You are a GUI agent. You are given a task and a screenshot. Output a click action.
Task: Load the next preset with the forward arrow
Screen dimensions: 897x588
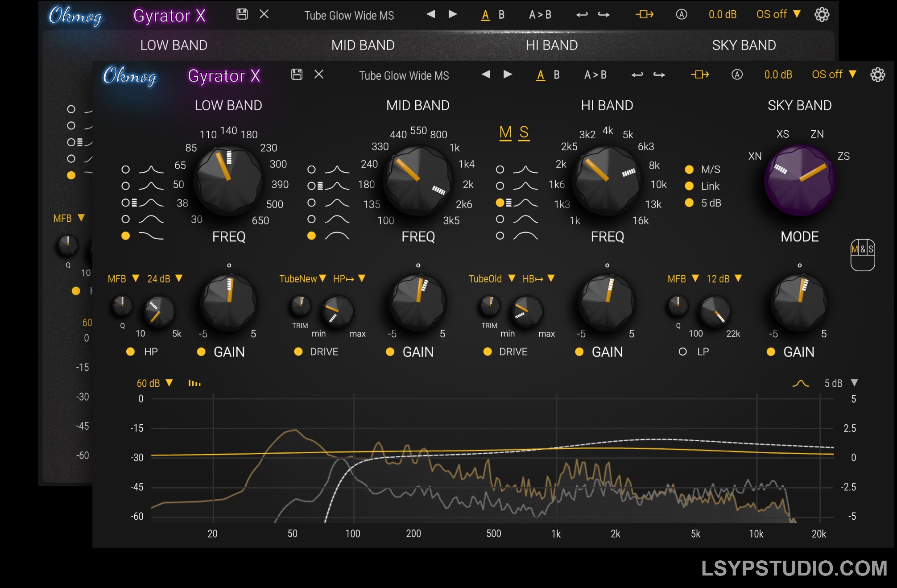coord(507,75)
